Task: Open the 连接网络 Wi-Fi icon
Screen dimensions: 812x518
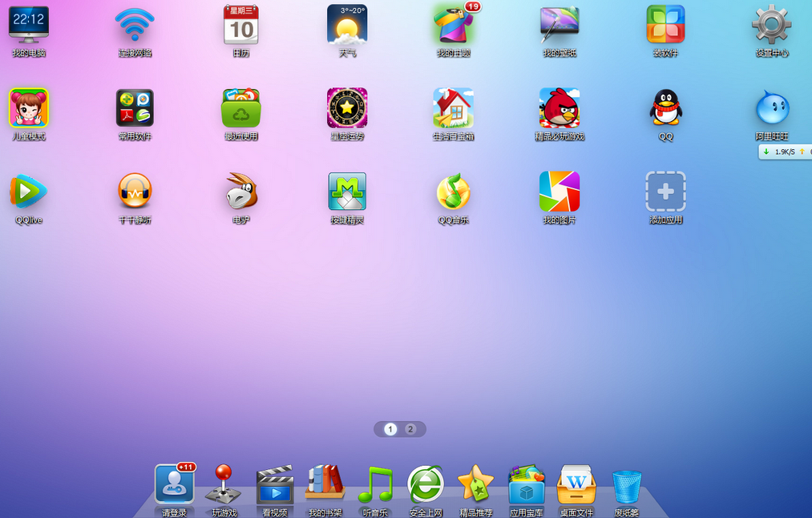Action: pos(135,24)
